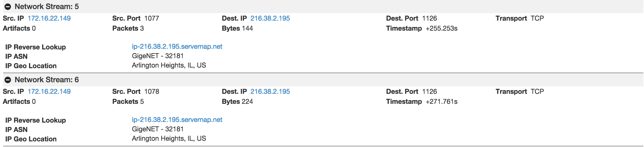The height and width of the screenshot is (147, 644).
Task: Click Stream 5 source port 1077
Action: pos(152,18)
